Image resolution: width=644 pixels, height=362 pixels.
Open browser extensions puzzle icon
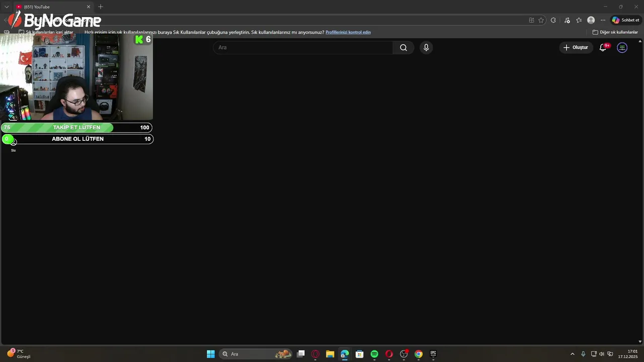(553, 20)
